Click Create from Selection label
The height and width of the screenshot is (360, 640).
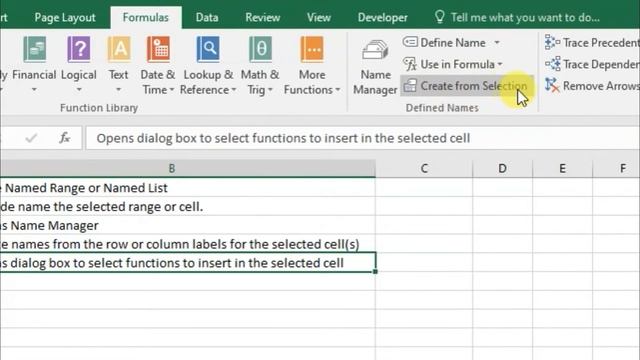click(473, 86)
